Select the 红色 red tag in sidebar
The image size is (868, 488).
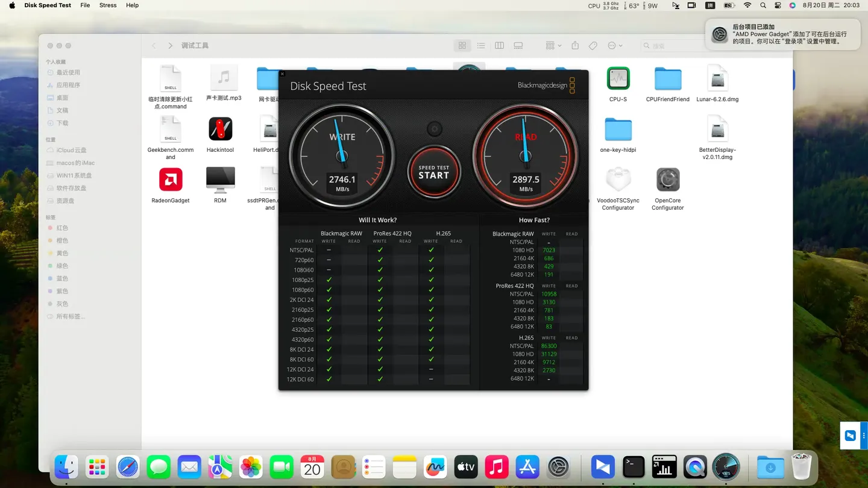click(x=62, y=228)
